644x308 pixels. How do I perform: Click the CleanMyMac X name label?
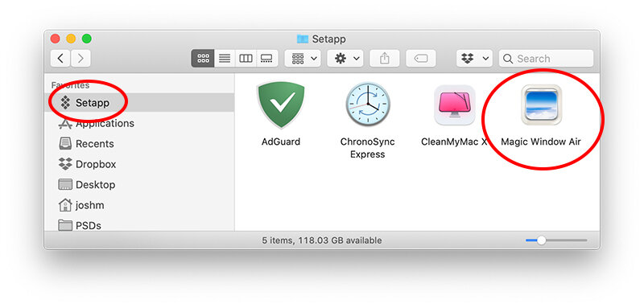pyautogui.click(x=454, y=142)
